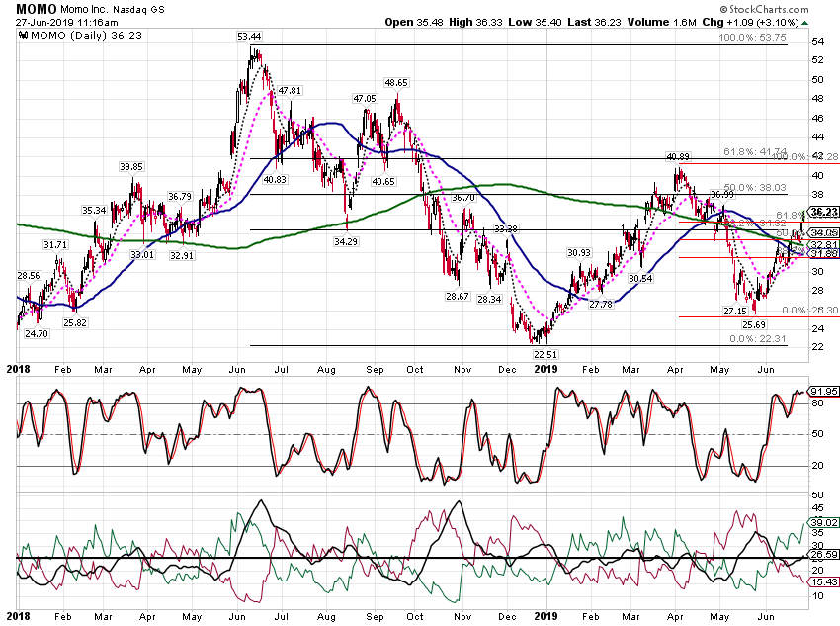Select the Last 36.23 header value
This screenshot has width=840, height=626.
point(594,22)
